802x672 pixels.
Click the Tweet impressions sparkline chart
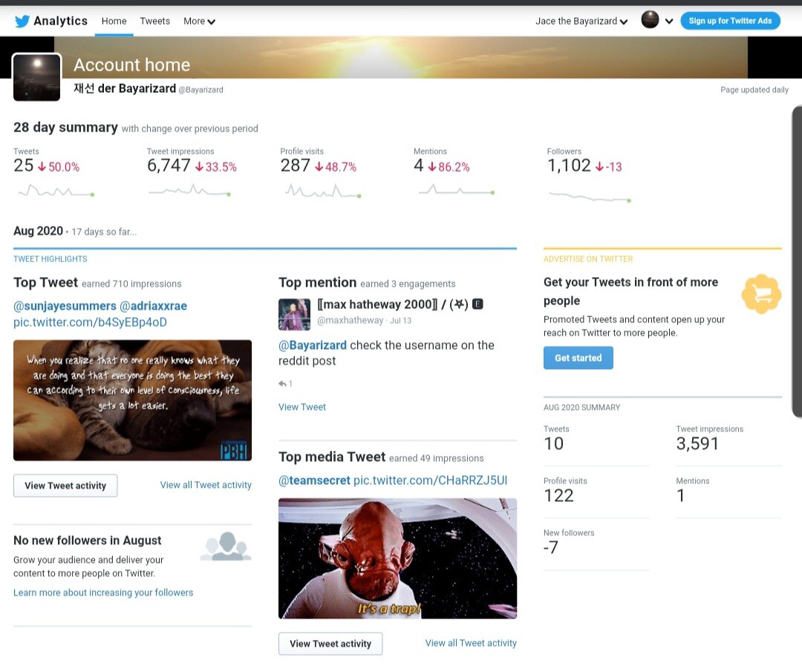click(x=189, y=192)
